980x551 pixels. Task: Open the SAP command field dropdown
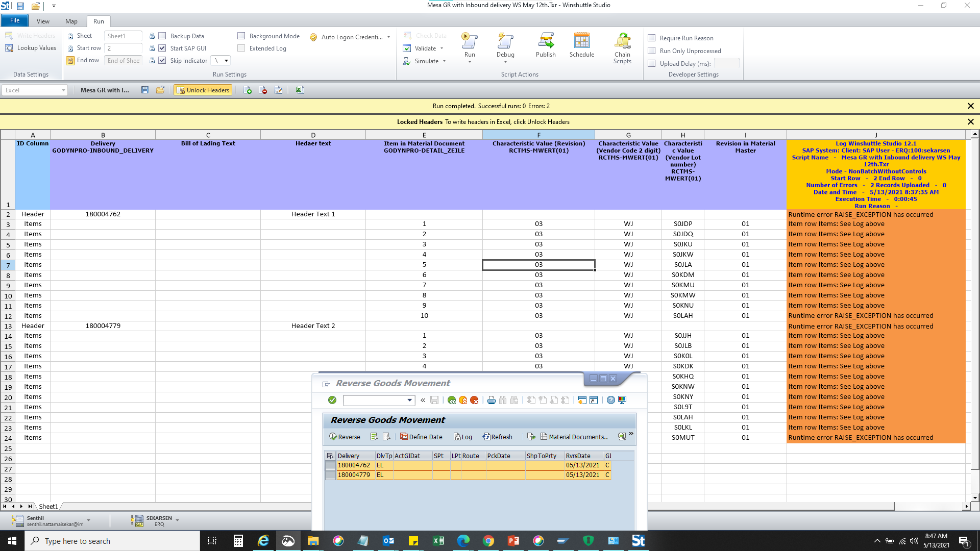coord(409,400)
